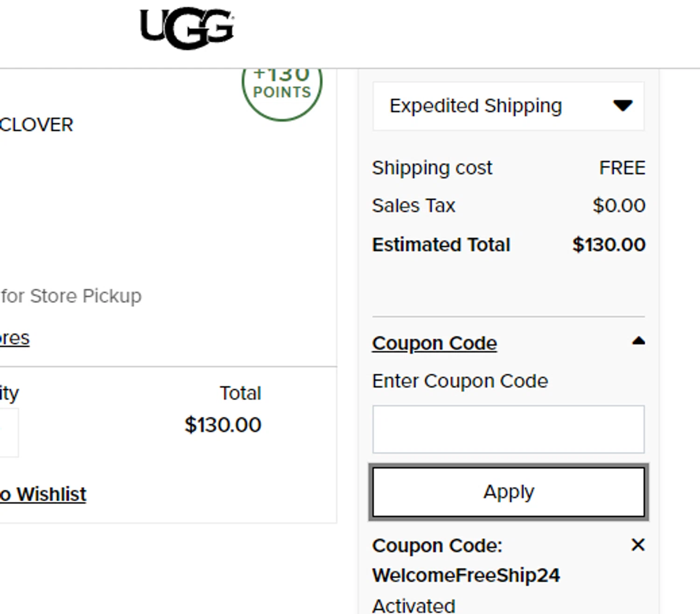Click the coupon Activated status text

coord(413,606)
